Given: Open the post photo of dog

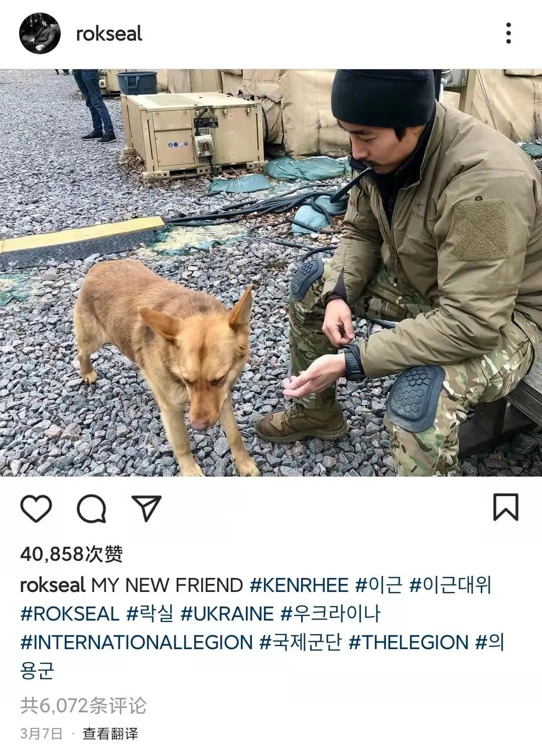Looking at the screenshot, I should pos(271,272).
